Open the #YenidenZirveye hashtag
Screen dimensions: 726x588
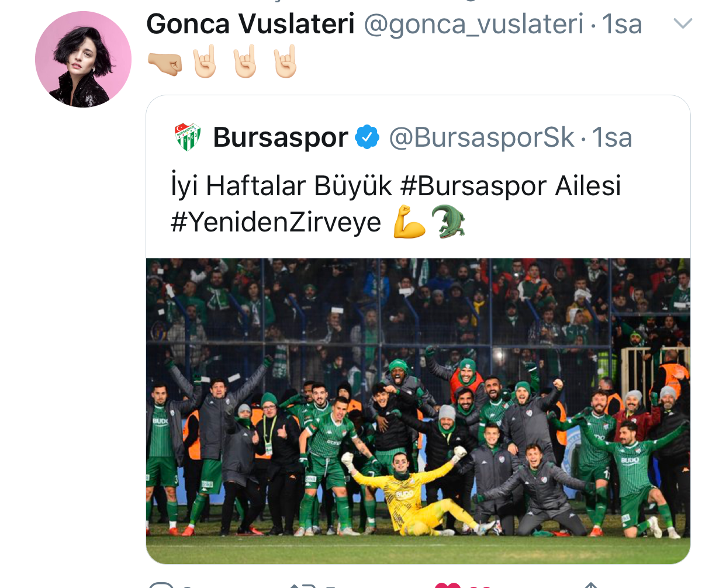pyautogui.click(x=276, y=222)
